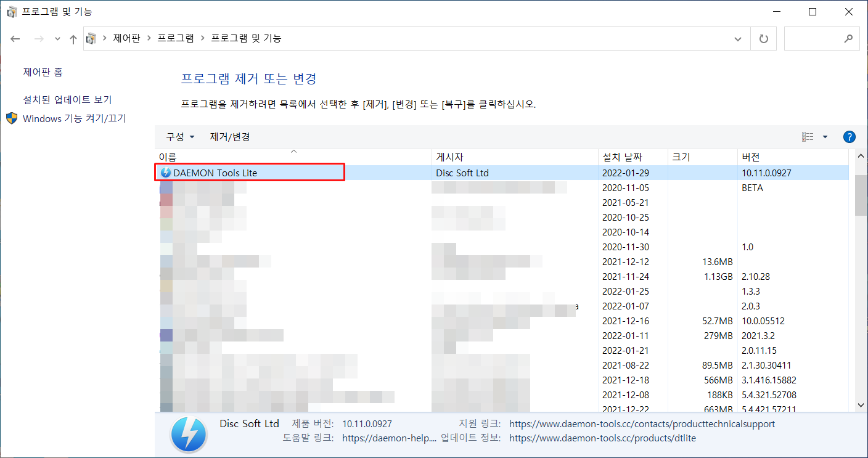Select the row with version 2.0.3

(x=502, y=306)
